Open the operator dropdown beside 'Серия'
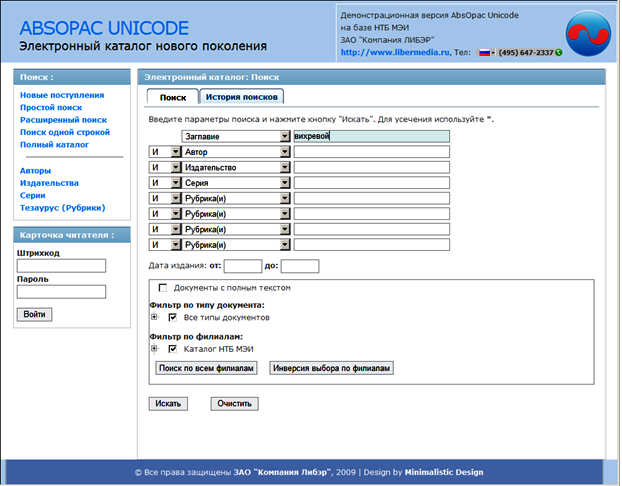Screen dimensions: 622x486 coord(176,183)
